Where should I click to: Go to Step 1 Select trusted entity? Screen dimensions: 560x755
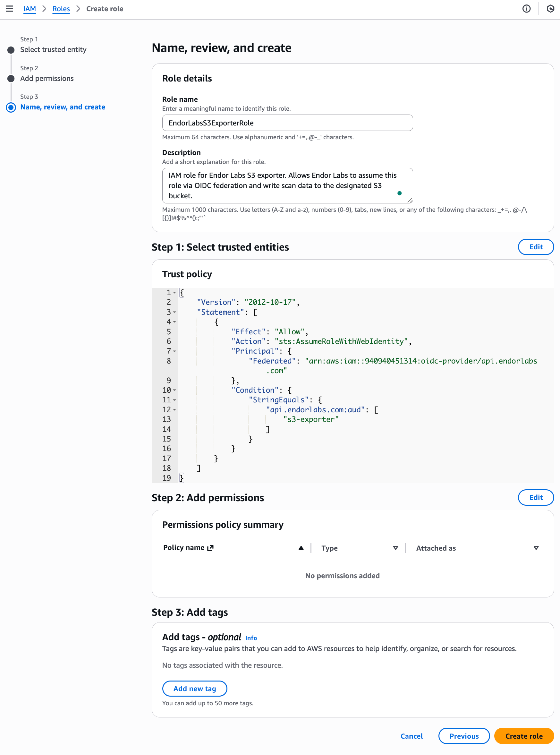tap(53, 50)
